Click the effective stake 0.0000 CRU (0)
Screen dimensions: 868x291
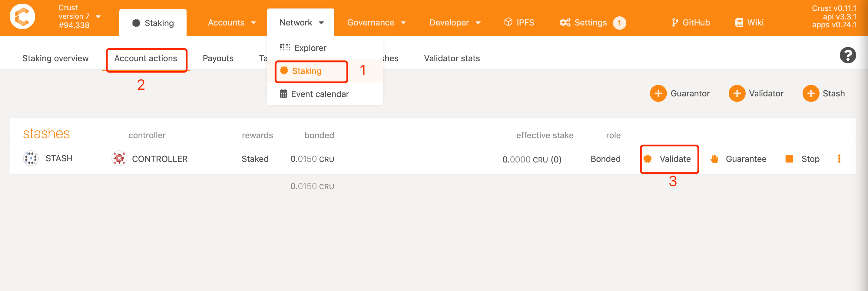pyautogui.click(x=532, y=159)
